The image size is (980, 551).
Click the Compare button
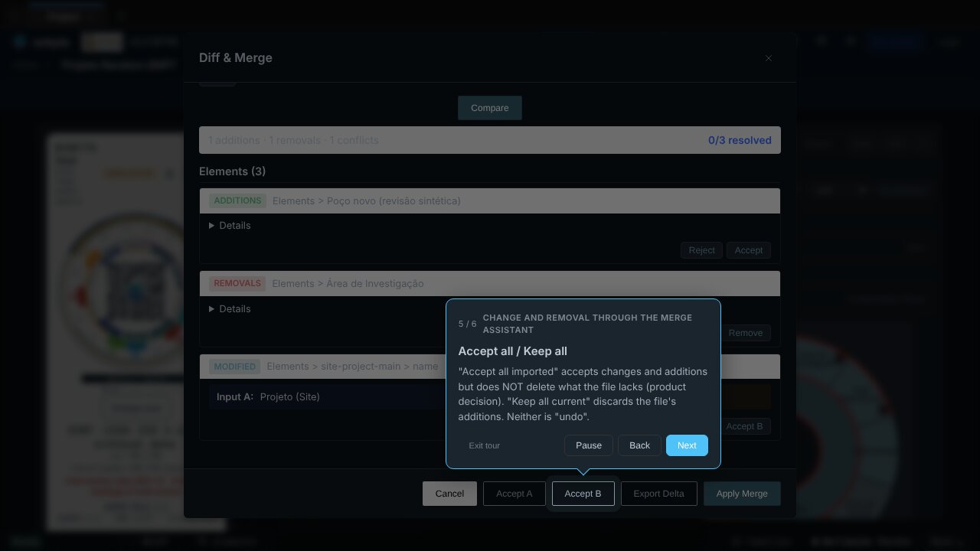tap(490, 108)
